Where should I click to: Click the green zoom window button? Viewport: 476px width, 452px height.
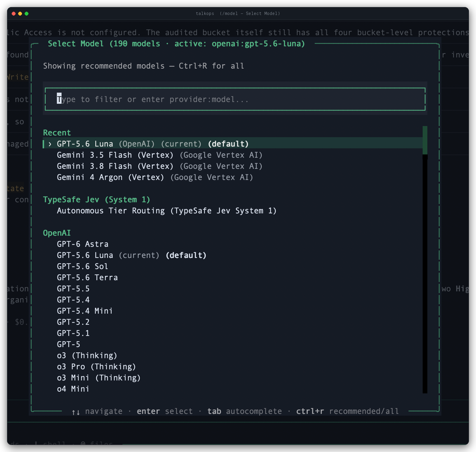click(x=27, y=13)
